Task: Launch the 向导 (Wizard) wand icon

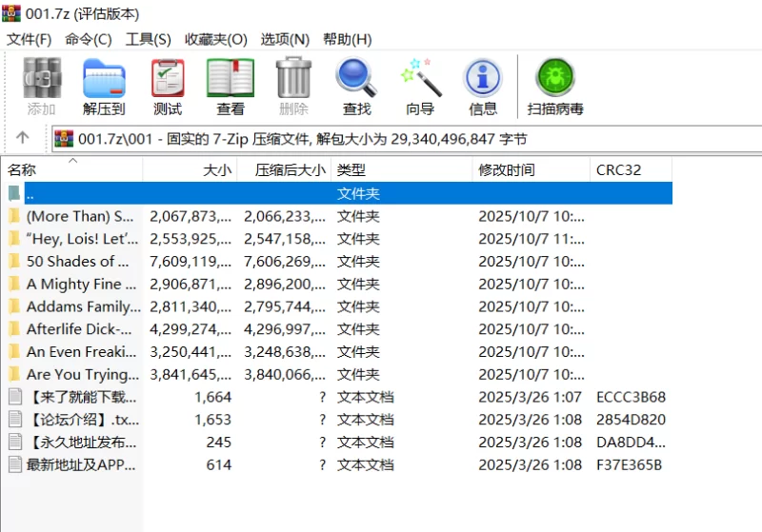Action: point(420,86)
